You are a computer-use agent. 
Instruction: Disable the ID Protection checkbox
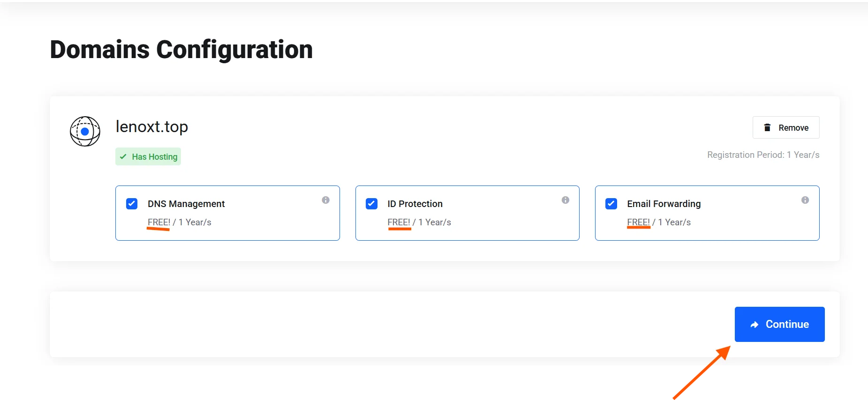(371, 204)
